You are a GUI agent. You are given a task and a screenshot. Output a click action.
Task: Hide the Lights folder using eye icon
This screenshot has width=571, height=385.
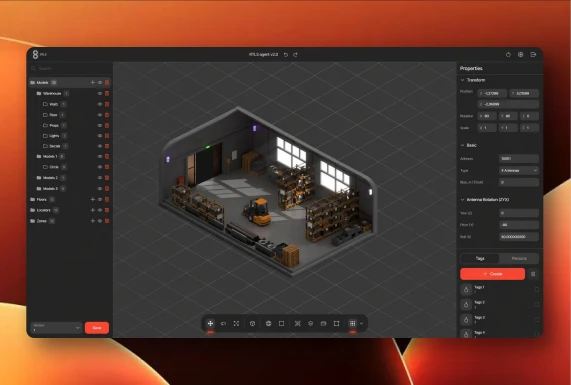(x=100, y=136)
